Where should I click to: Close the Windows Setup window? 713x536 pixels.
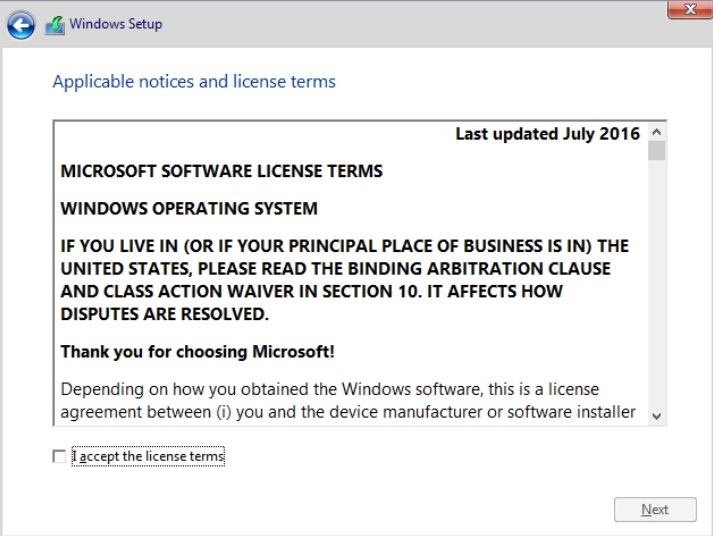(690, 9)
